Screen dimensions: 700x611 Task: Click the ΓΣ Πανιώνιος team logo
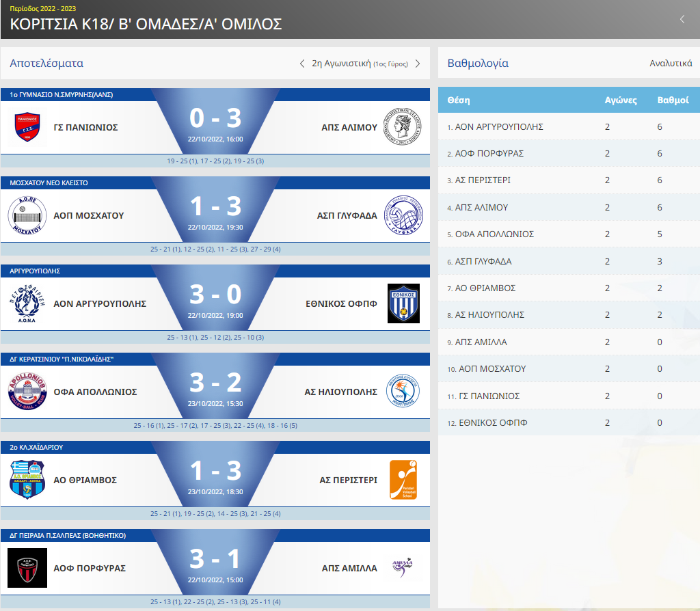point(27,127)
